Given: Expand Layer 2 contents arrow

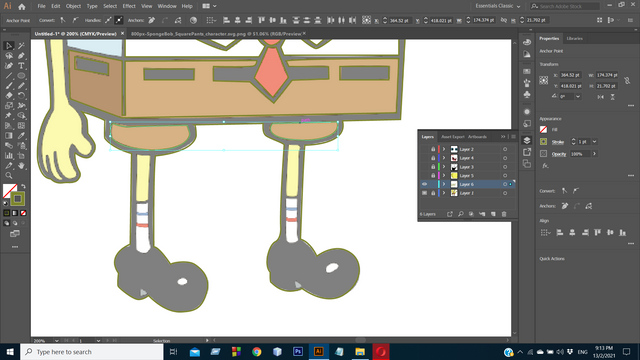Looking at the screenshot, I should [444, 149].
